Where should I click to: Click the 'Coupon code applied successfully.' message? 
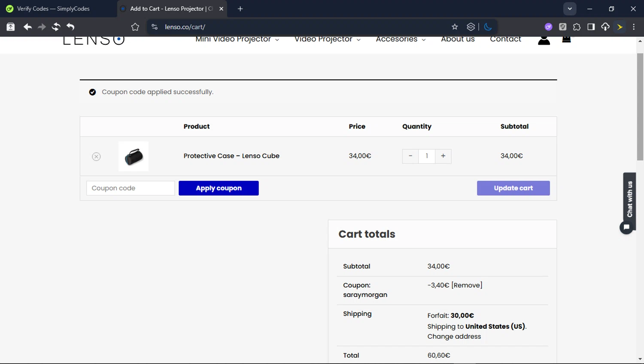tap(158, 92)
